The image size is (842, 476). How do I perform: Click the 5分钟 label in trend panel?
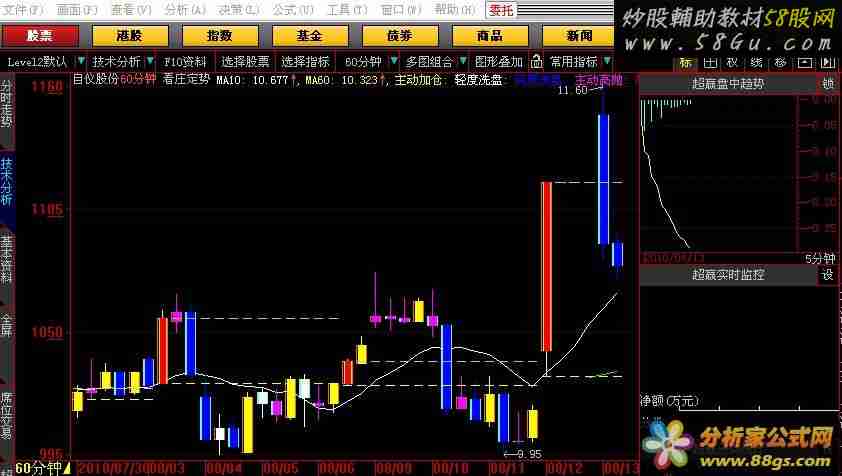coord(820,258)
